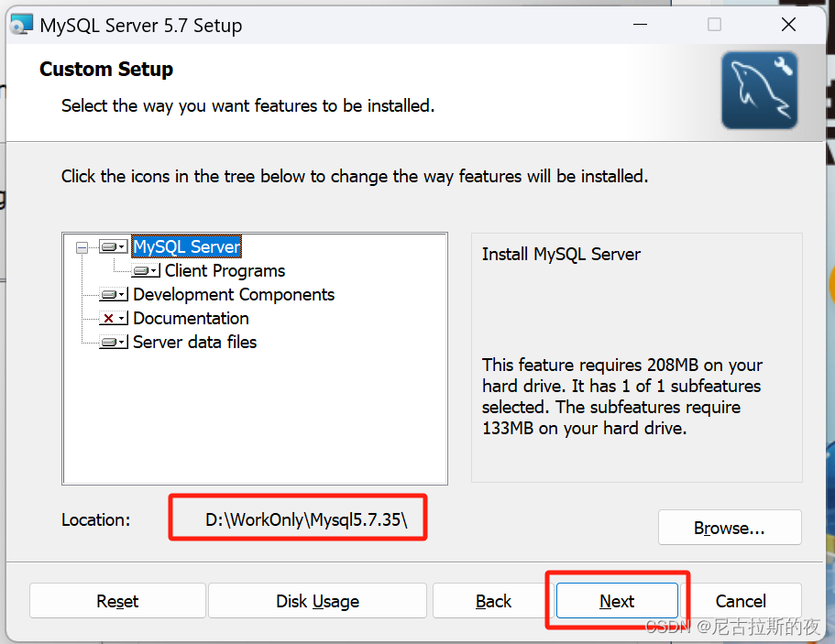Open the feature dropdown for Client Programs

pyautogui.click(x=154, y=270)
